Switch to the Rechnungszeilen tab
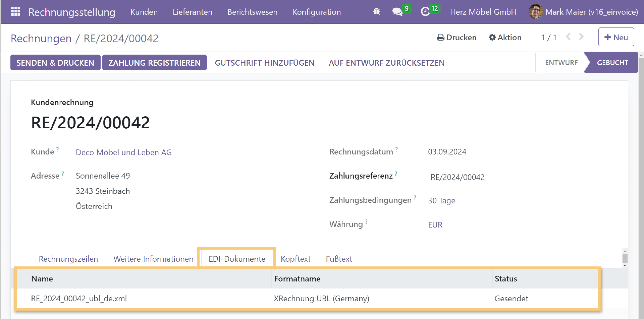Viewport: 644px width, 319px height. pos(68,259)
